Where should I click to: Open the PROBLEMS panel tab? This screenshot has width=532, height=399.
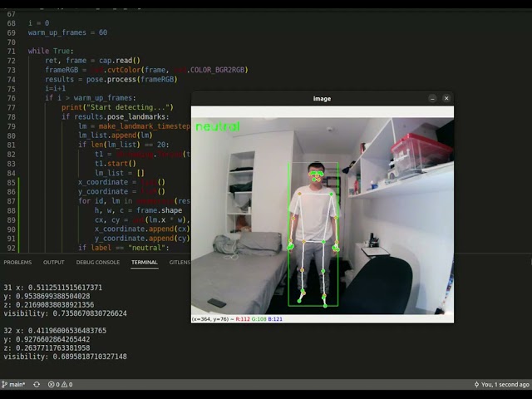(17, 263)
